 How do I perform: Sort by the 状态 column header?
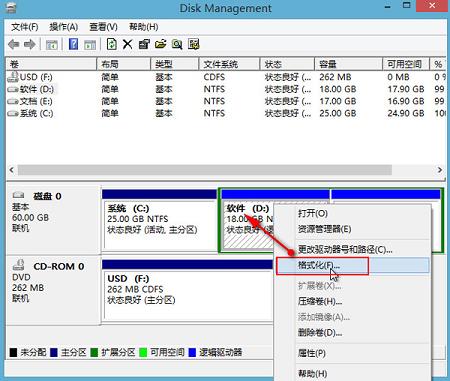[x=287, y=64]
